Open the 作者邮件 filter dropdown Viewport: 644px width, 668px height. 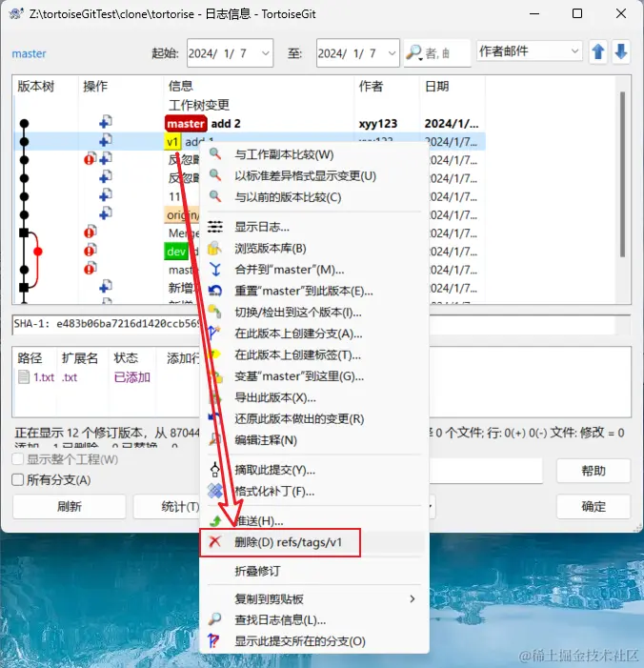click(574, 51)
